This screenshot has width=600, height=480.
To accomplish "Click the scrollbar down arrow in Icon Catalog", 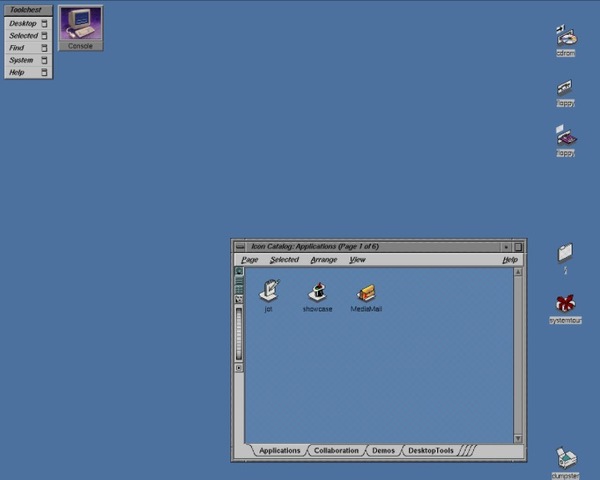I will (518, 439).
